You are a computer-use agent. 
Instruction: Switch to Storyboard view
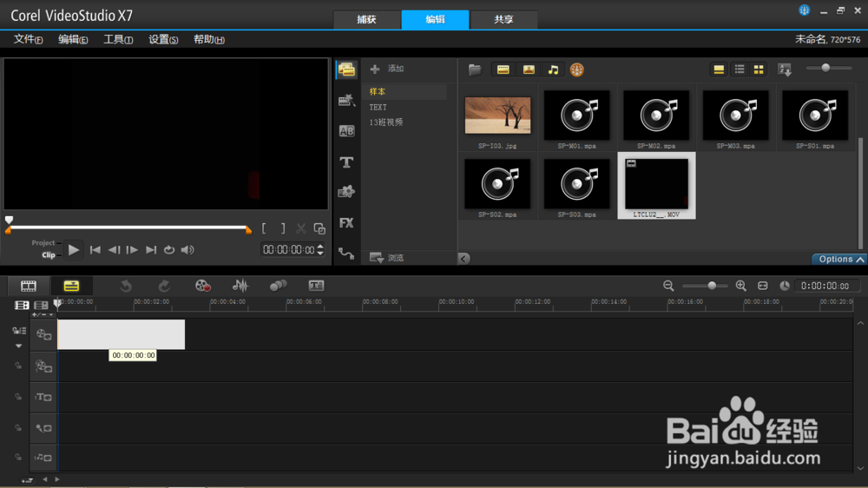pos(29,286)
